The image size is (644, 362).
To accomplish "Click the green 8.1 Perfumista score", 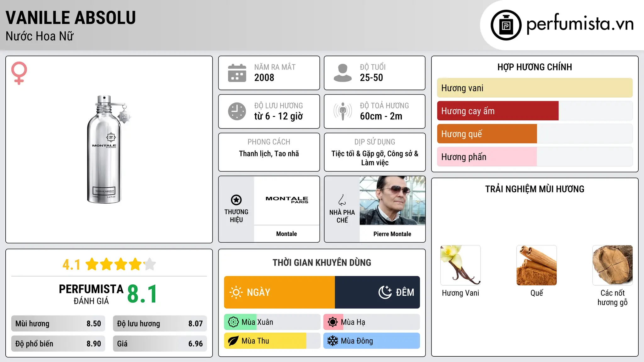I will [x=142, y=294].
